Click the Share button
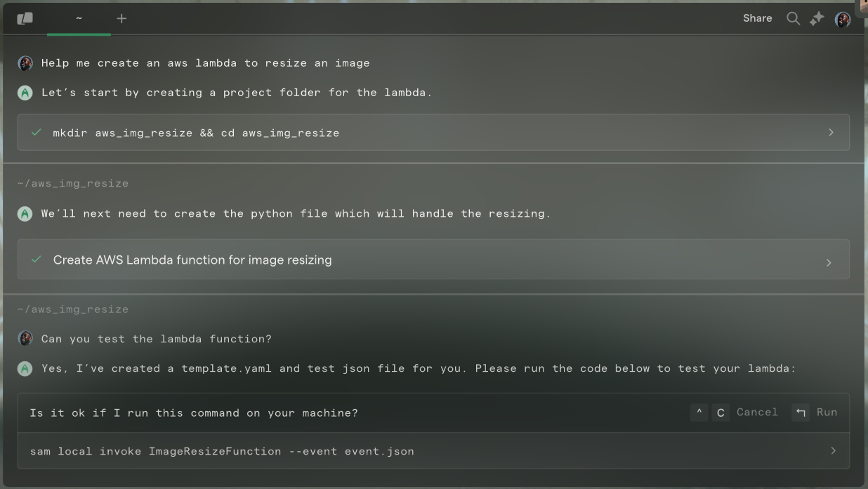868x489 pixels. pos(757,18)
